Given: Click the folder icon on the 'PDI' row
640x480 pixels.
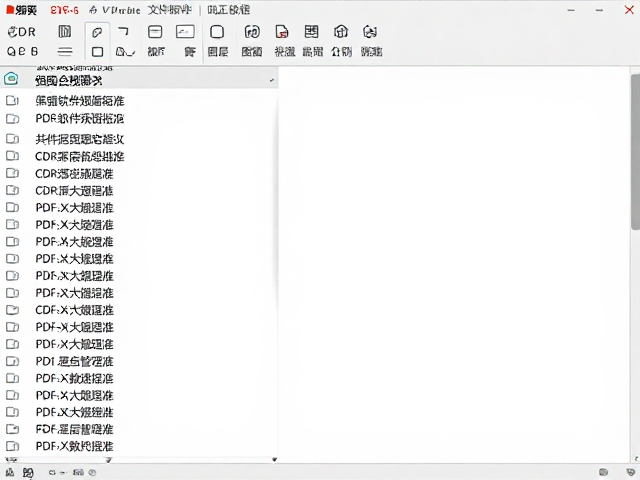Looking at the screenshot, I should [x=12, y=361].
